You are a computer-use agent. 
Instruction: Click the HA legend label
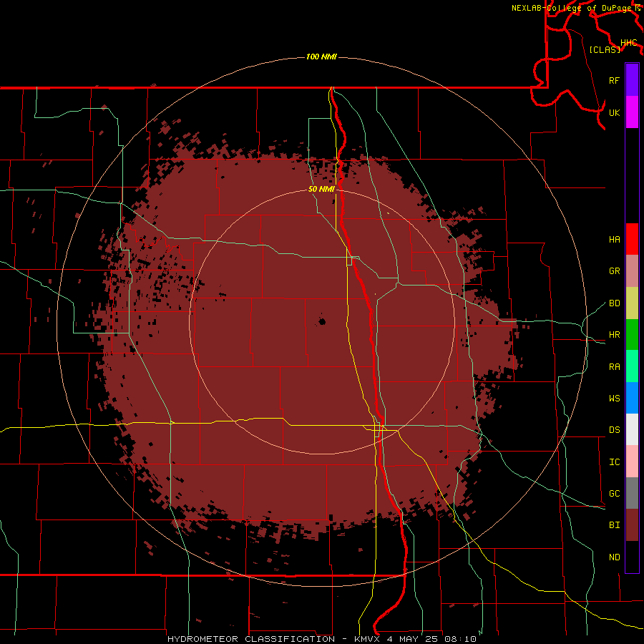pyautogui.click(x=614, y=240)
